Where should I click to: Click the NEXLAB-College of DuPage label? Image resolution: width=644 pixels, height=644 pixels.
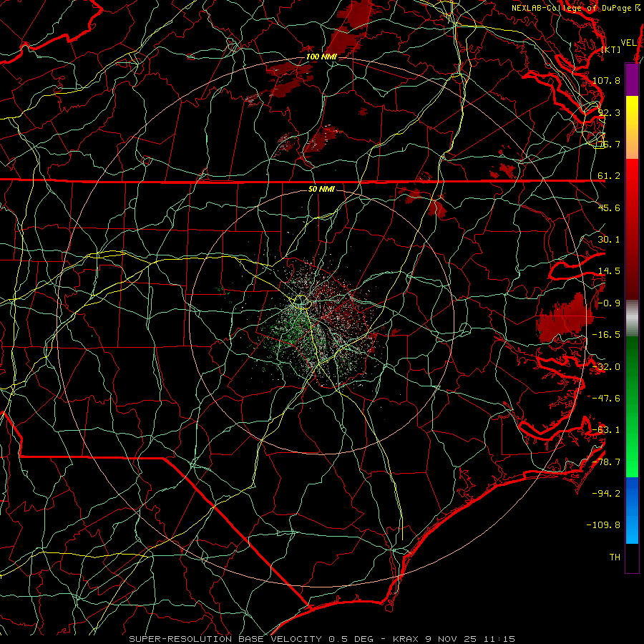[x=571, y=8]
